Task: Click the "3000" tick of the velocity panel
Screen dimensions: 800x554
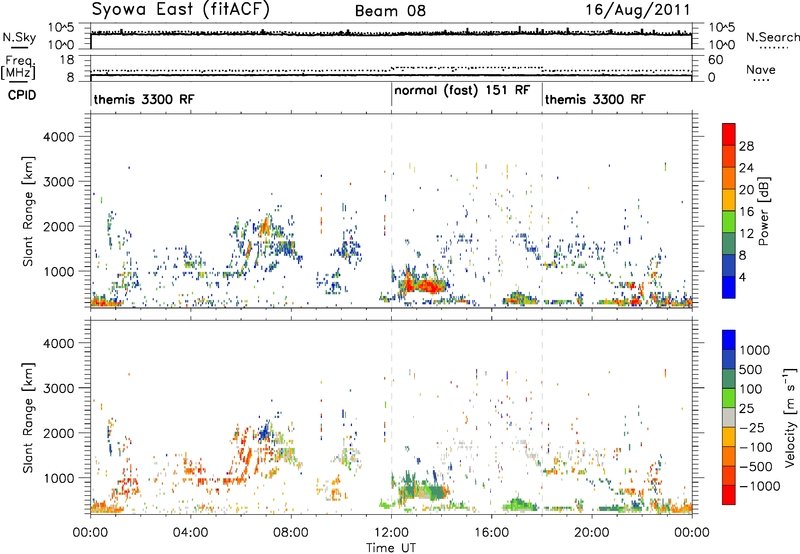Action: pos(59,388)
